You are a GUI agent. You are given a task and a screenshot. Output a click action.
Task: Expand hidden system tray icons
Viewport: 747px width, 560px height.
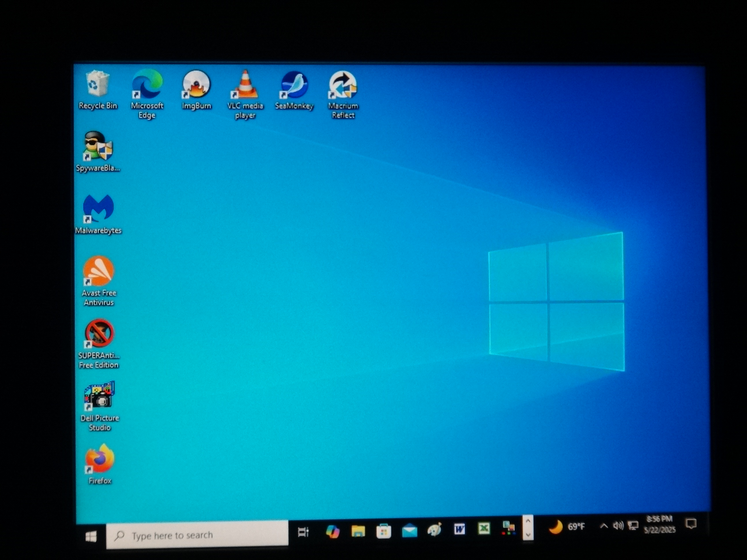pyautogui.click(x=604, y=526)
